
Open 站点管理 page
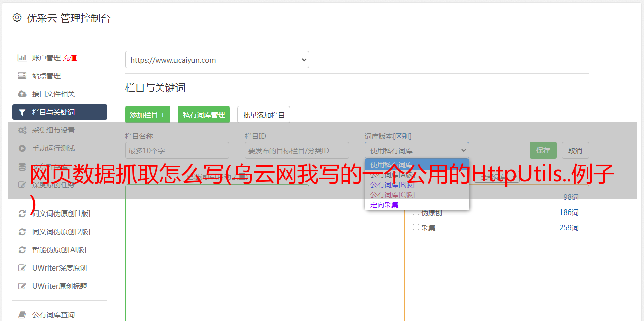click(46, 76)
